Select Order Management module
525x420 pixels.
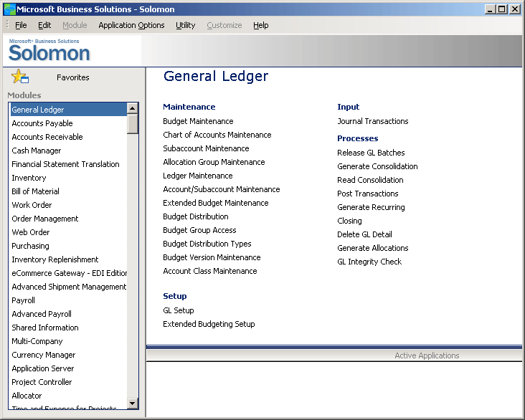tap(68, 219)
